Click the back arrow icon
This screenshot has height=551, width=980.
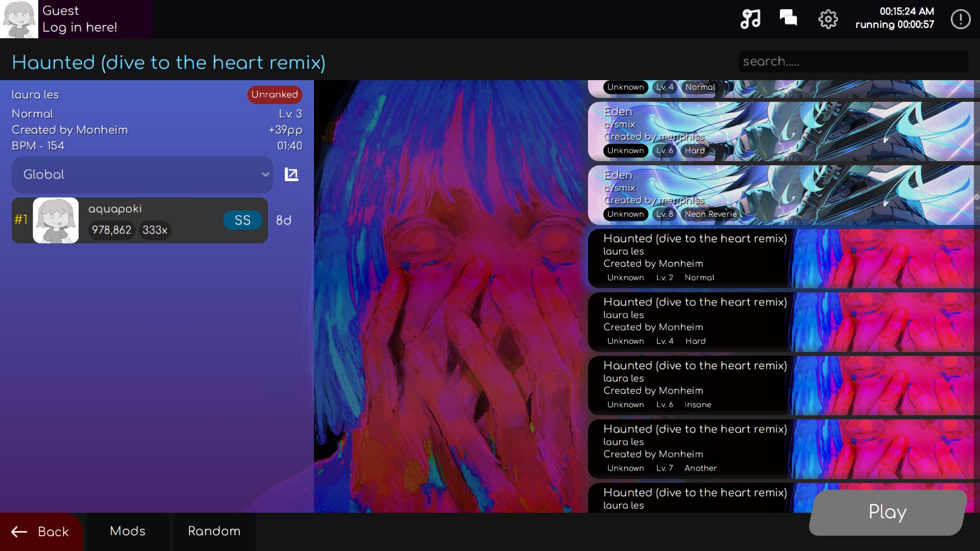click(19, 532)
